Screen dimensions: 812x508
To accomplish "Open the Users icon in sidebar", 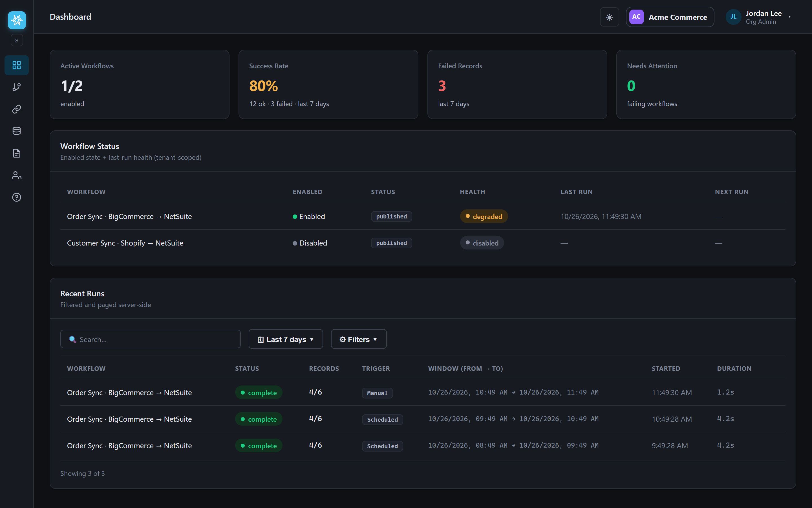I will 17,175.
